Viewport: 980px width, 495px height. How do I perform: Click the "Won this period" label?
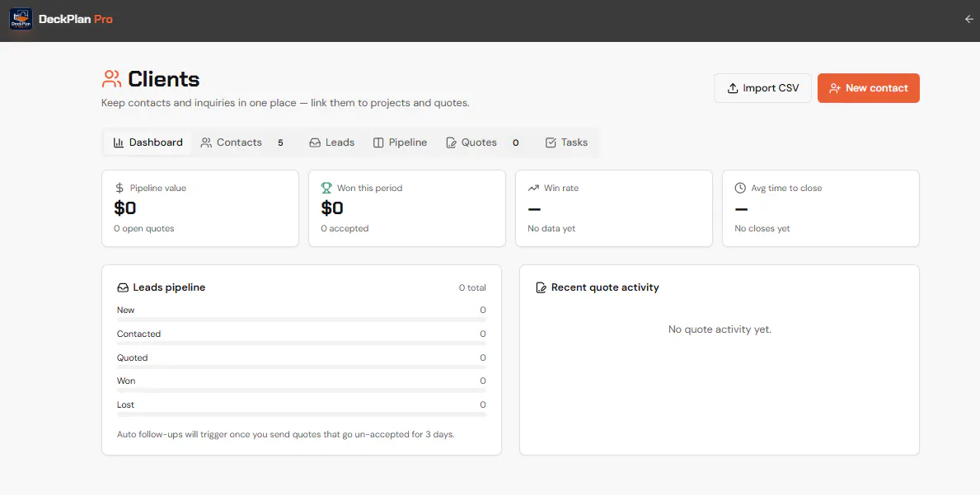click(x=369, y=188)
